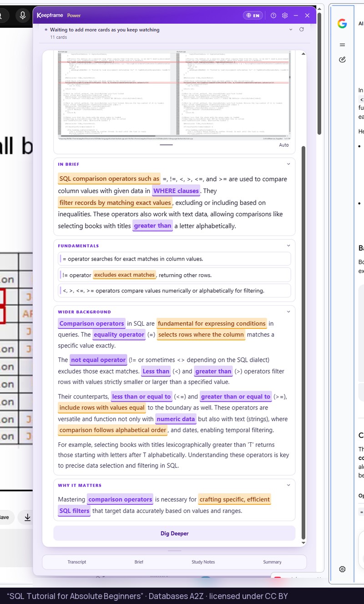Open Keepframe settings gear
364x604 pixels.
(x=285, y=15)
